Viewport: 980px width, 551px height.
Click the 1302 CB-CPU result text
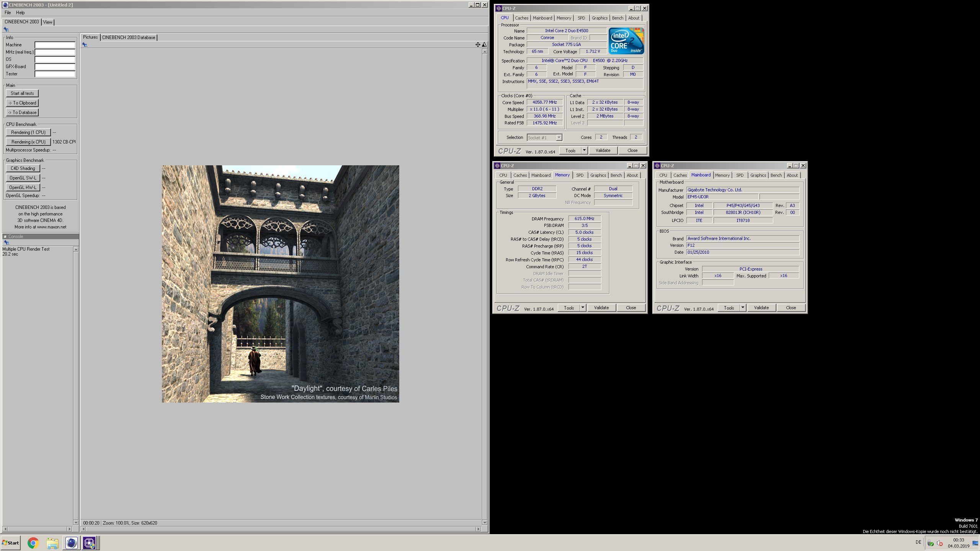pyautogui.click(x=64, y=142)
